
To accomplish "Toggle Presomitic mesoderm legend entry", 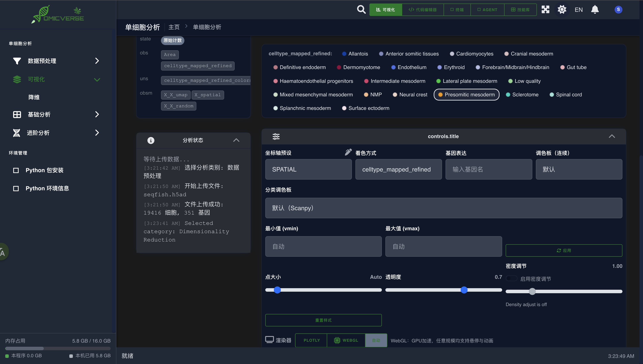I will click(x=466, y=95).
